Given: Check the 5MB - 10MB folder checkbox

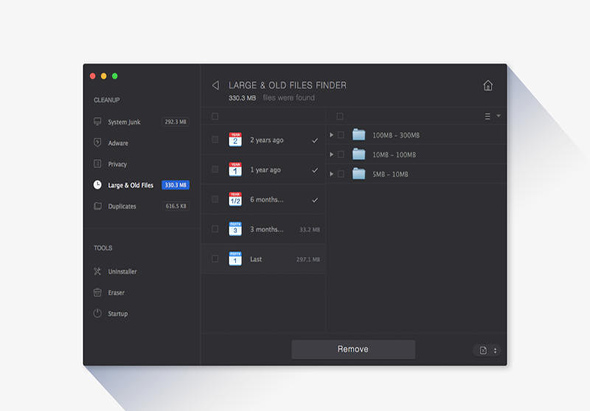Looking at the screenshot, I should [x=341, y=174].
